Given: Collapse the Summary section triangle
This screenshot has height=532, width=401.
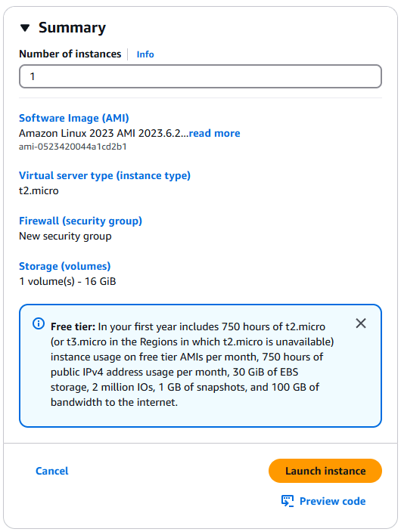Looking at the screenshot, I should (25, 28).
